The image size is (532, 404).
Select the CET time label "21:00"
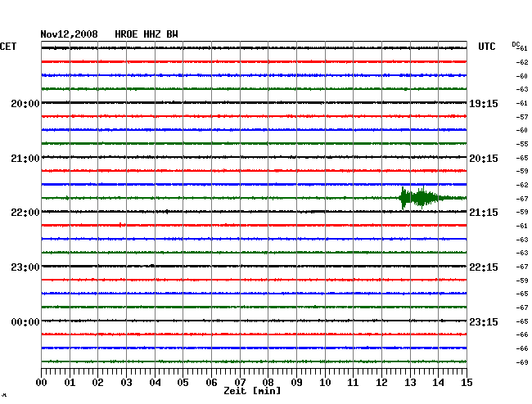(25, 159)
